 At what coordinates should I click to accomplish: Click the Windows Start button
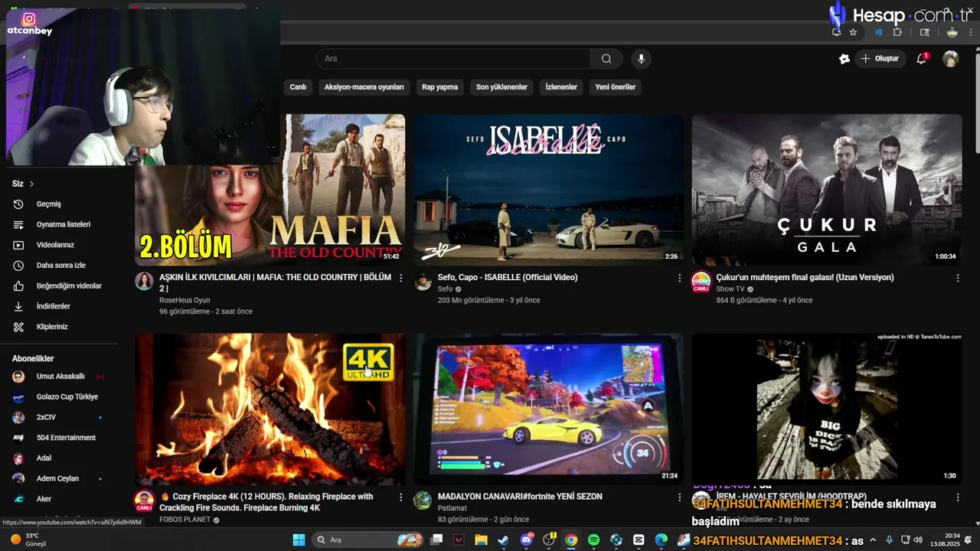(x=299, y=540)
